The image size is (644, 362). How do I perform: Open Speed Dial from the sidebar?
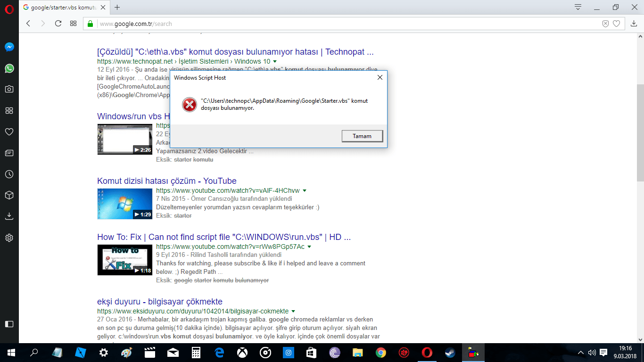9,110
